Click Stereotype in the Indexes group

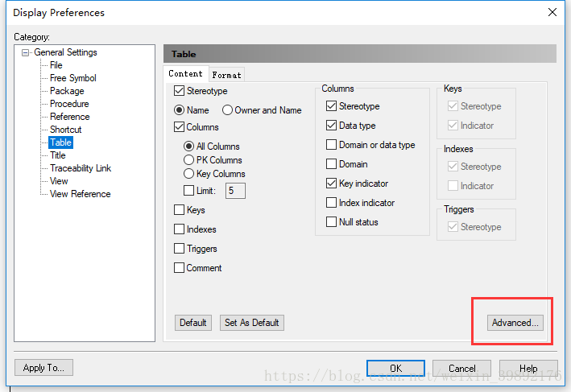point(453,167)
